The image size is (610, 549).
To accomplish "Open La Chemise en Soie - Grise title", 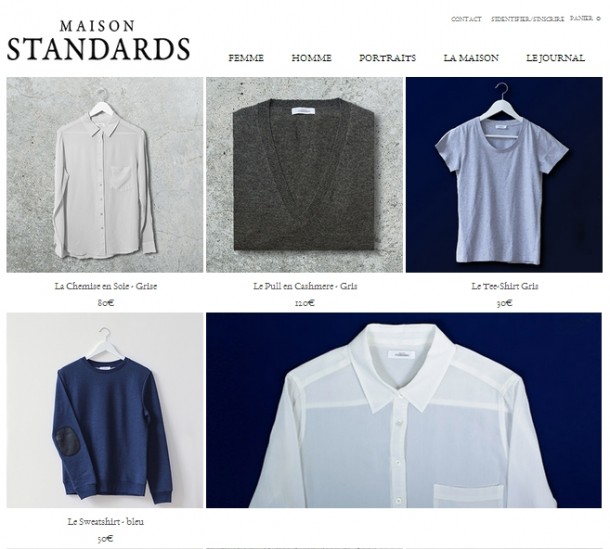I will click(106, 286).
